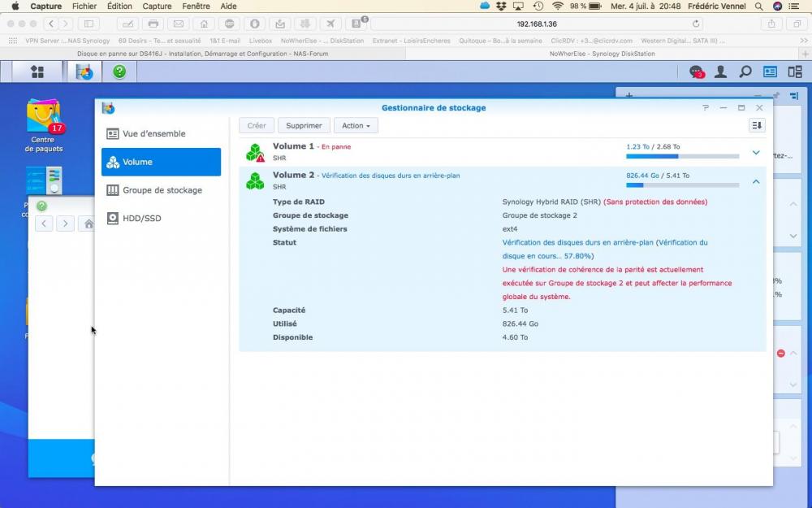Click the DSM search magnifier icon

(x=745, y=72)
